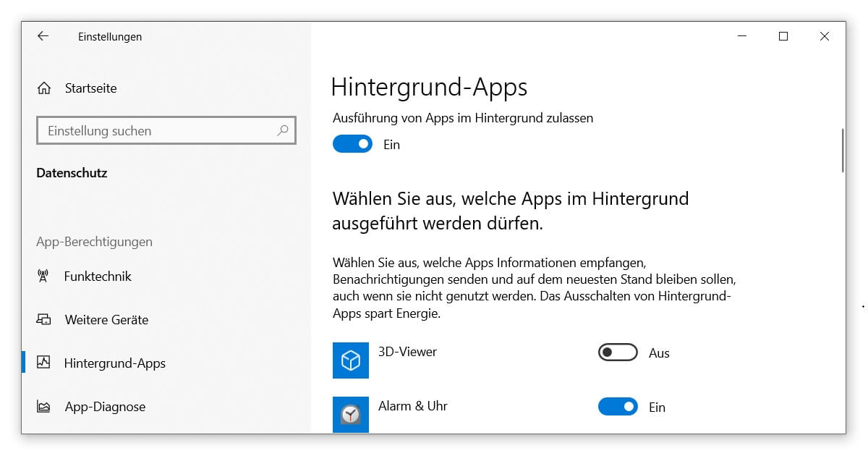
Task: Disable background app execution master toggle
Action: [x=352, y=143]
